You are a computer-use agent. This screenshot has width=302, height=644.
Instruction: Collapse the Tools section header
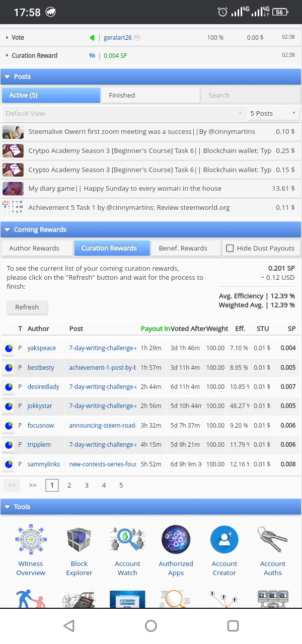pyautogui.click(x=151, y=507)
